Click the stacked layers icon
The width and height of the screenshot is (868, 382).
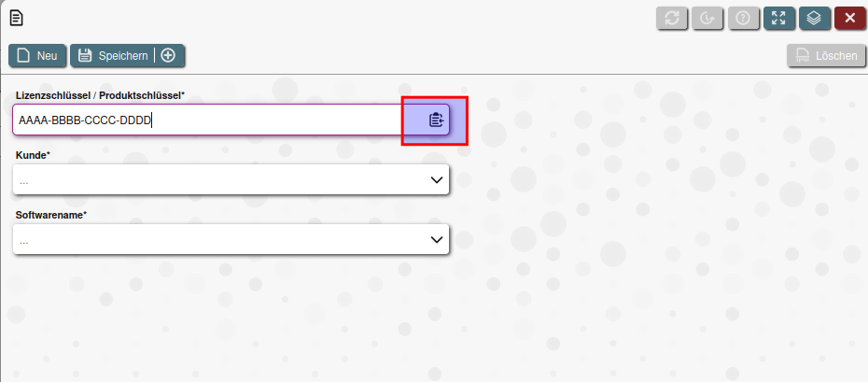coord(815,18)
